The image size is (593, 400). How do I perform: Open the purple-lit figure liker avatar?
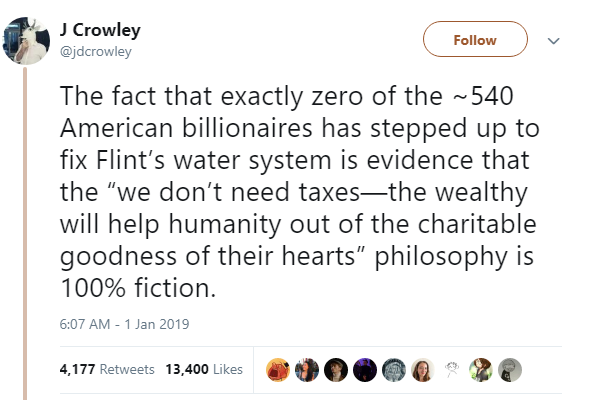point(365,370)
